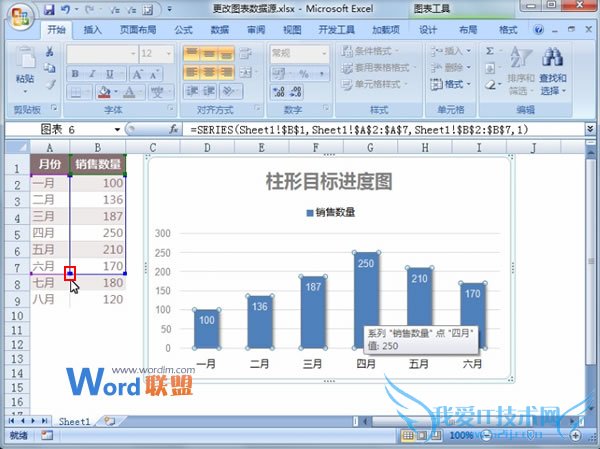Open Excel help question mark
This screenshot has width=600, height=449.
click(539, 29)
